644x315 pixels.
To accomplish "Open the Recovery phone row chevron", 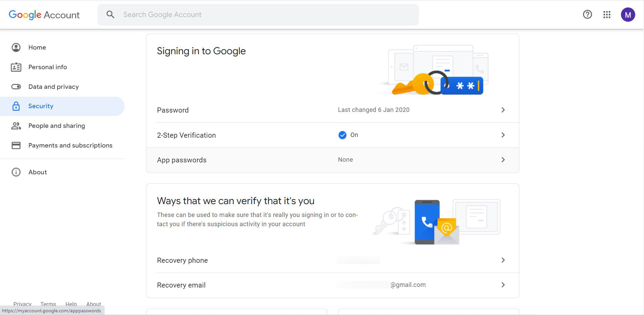I will click(503, 260).
